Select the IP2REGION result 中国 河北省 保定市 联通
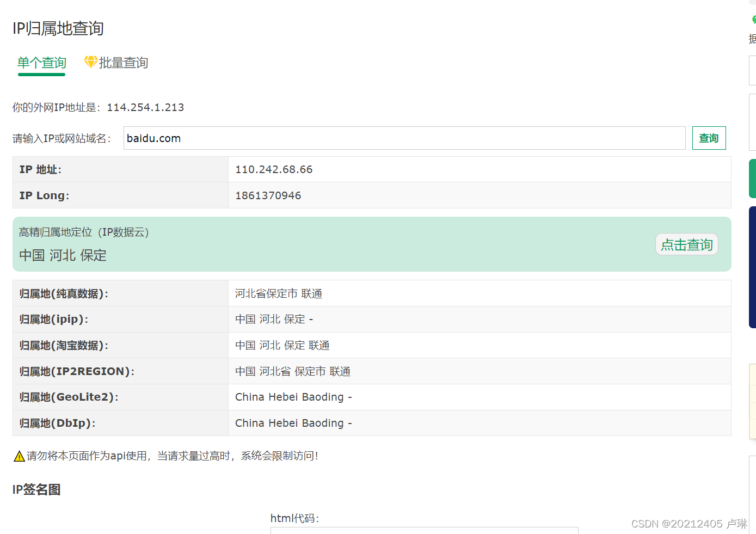This screenshot has height=534, width=756. pos(293,371)
